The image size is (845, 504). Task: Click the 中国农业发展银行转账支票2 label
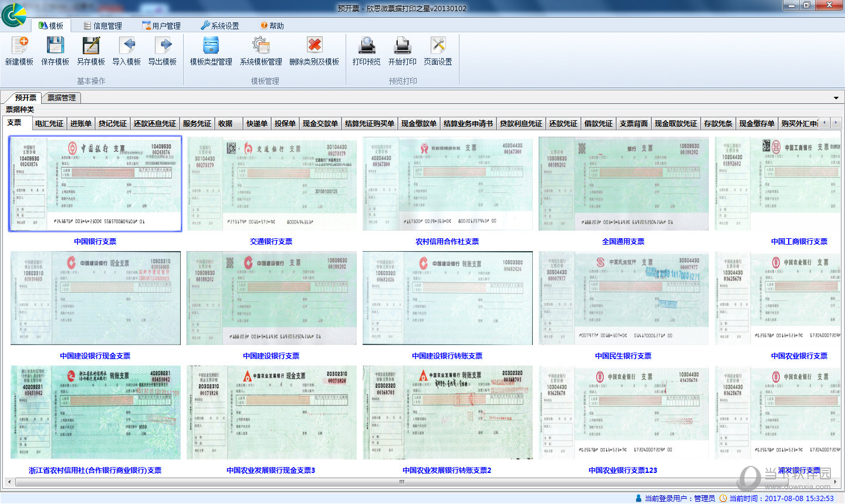point(447,470)
